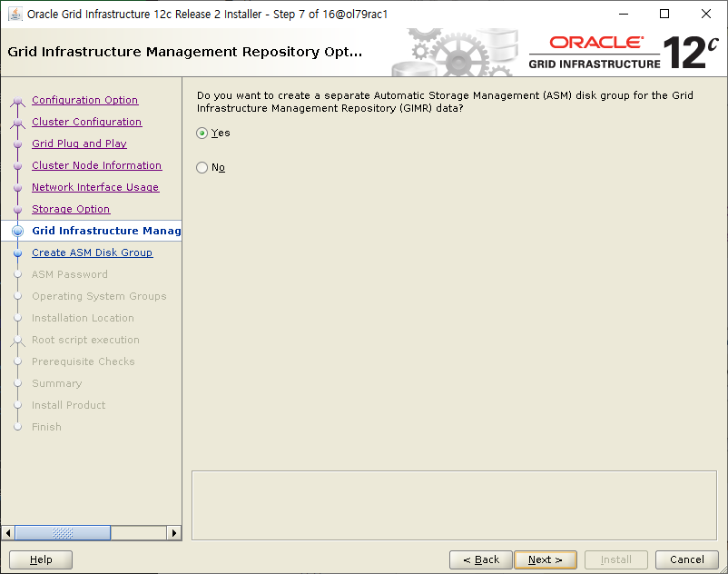Click the Installation Location step label
Image resolution: width=728 pixels, height=574 pixels.
coord(83,318)
